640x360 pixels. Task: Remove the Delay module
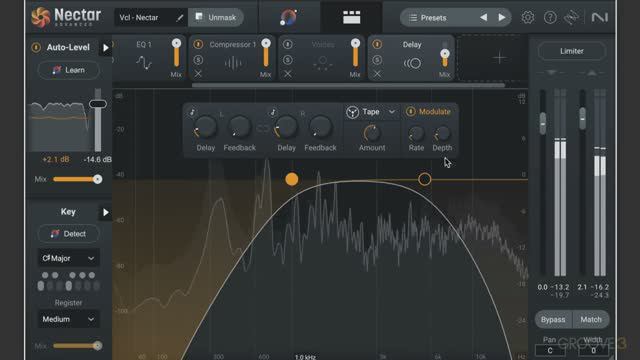pyautogui.click(x=377, y=74)
